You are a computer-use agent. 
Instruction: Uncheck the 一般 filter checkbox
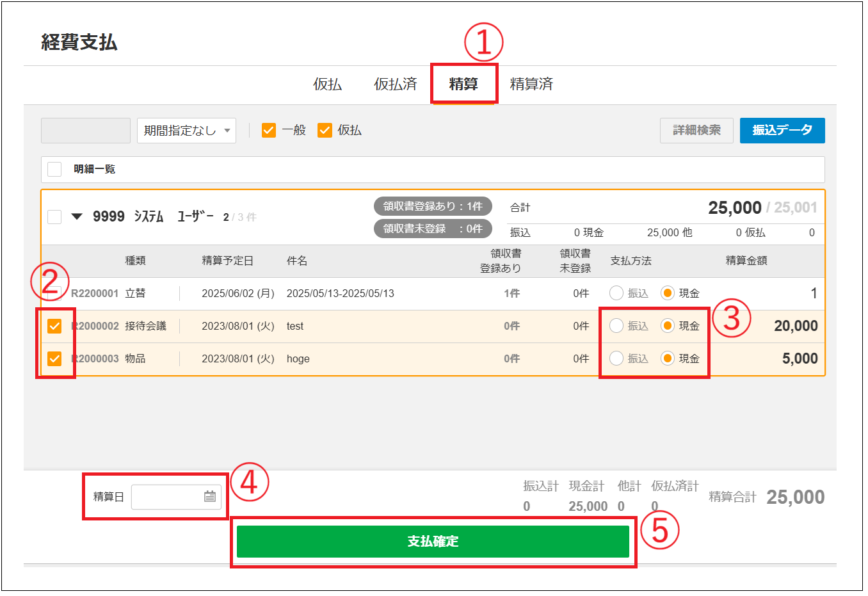pos(269,131)
